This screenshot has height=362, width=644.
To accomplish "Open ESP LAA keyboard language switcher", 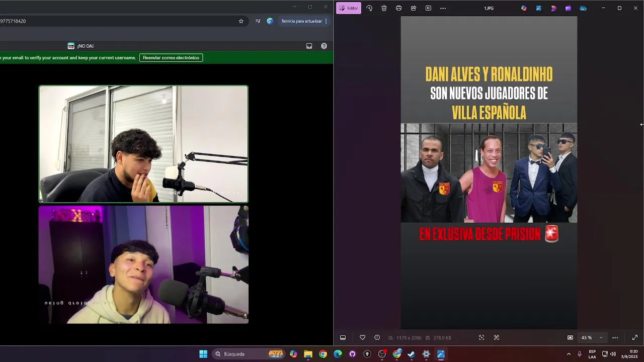I will point(592,354).
